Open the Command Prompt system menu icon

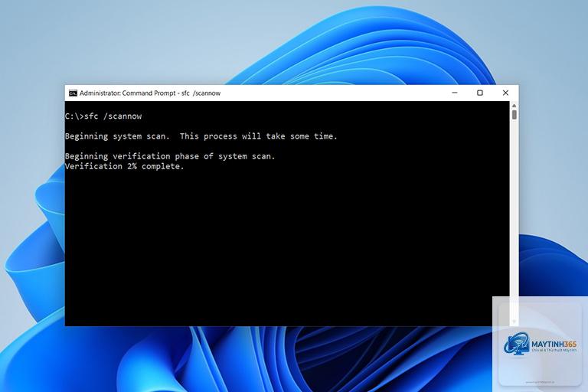(73, 93)
